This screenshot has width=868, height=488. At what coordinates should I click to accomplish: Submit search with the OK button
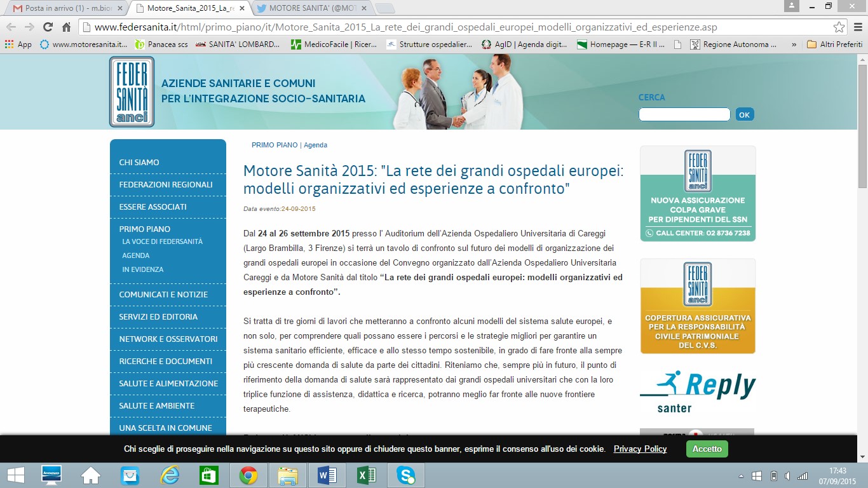click(745, 114)
